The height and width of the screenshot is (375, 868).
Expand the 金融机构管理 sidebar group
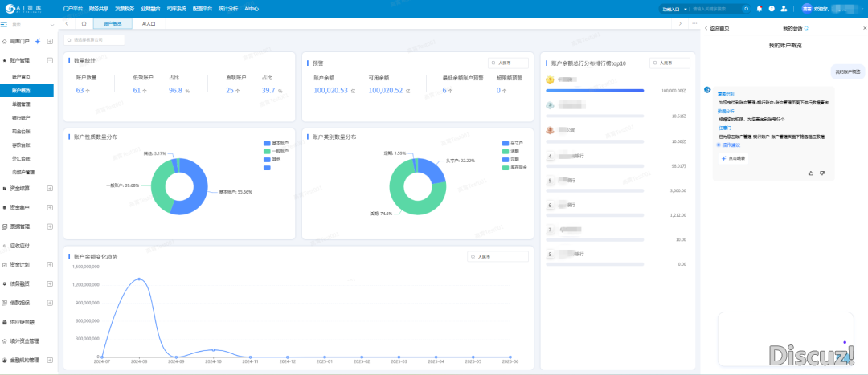pos(50,360)
